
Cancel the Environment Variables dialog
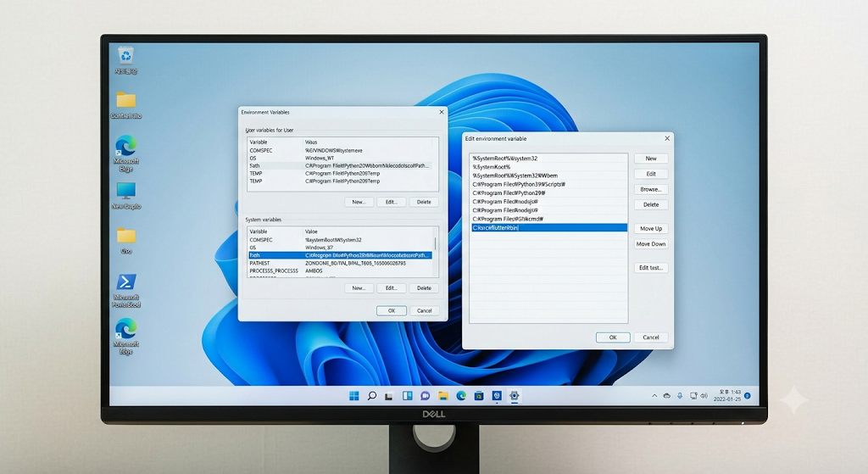point(424,310)
